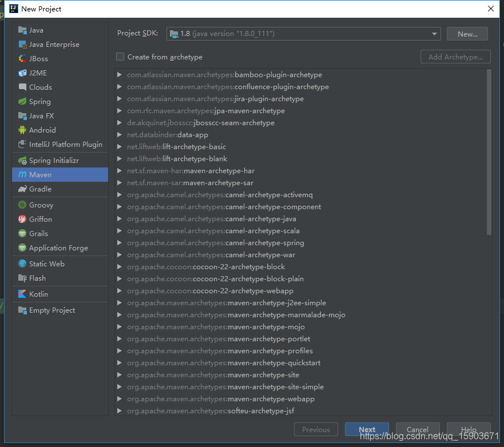Click the Java FX icon
This screenshot has width=504, height=447.
(x=22, y=116)
